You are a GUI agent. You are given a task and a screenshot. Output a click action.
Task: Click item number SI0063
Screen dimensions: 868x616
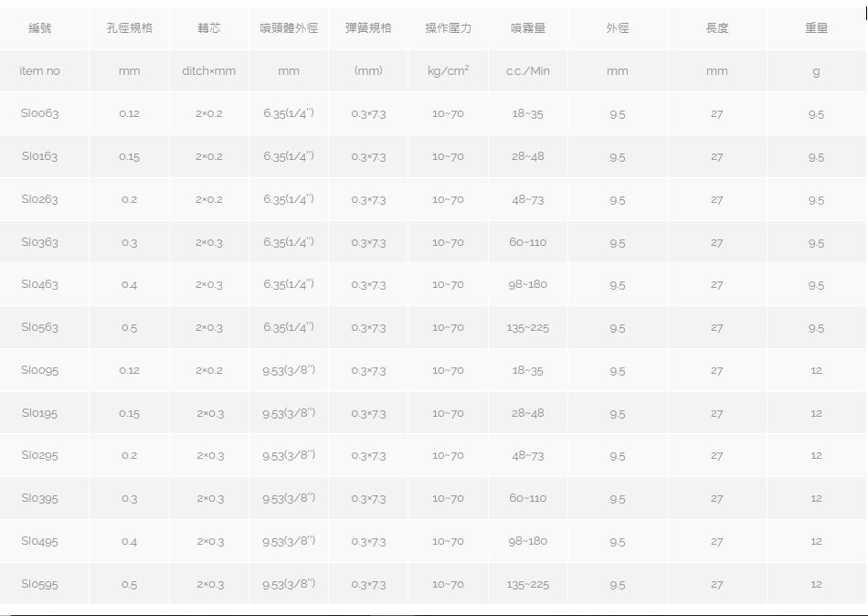click(40, 113)
